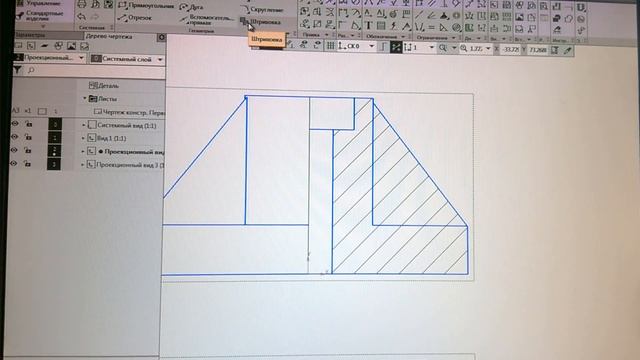The width and height of the screenshot is (640, 360).
Task: Expand the Системный вид (1:1) node
Action: pyautogui.click(x=84, y=125)
